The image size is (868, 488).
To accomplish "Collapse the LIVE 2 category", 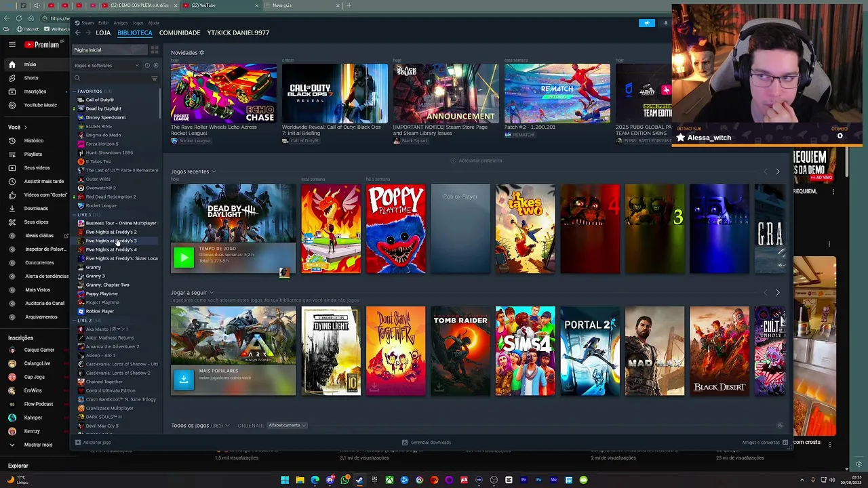I will pos(75,321).
